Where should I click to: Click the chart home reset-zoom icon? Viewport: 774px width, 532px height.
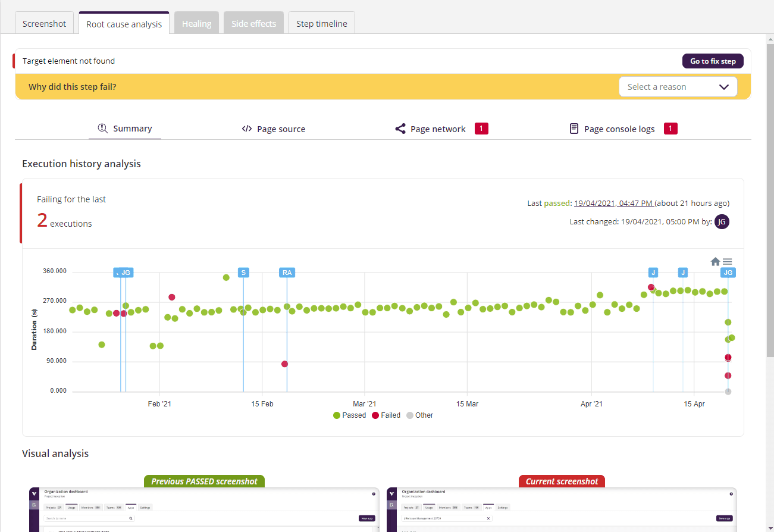[x=716, y=262]
